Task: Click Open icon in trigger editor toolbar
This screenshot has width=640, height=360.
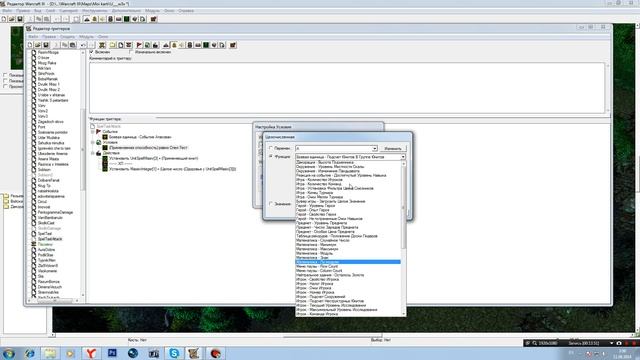Action: pyautogui.click(x=38, y=45)
